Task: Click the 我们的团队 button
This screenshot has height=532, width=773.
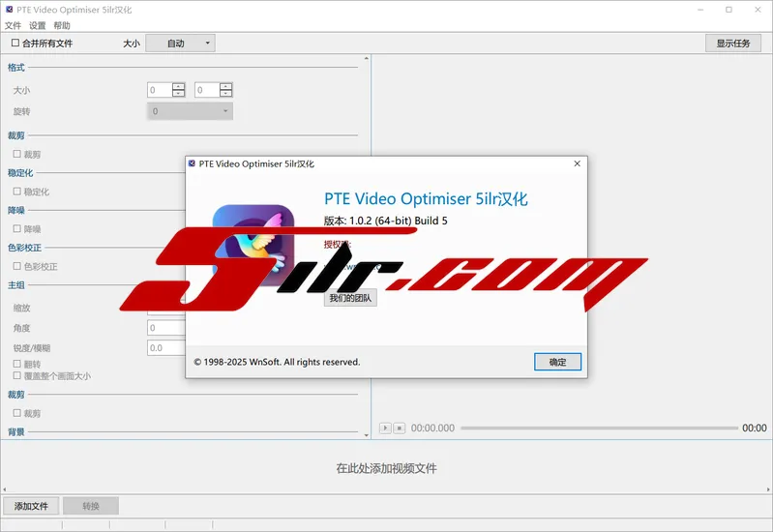Action: [350, 298]
